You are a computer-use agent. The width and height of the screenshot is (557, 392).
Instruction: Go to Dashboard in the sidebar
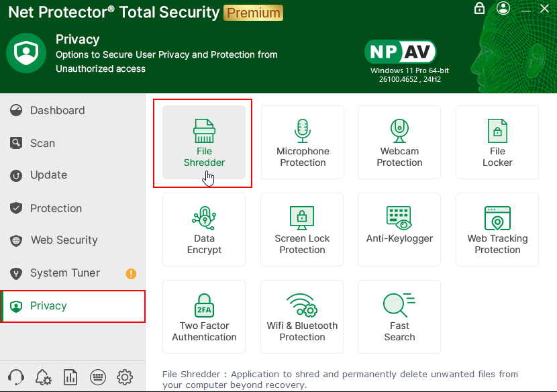tap(57, 111)
